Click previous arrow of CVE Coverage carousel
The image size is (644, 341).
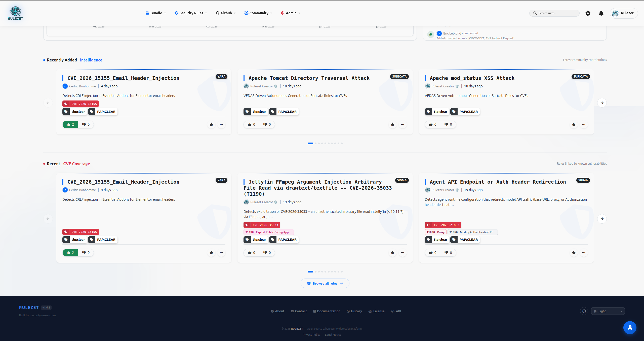click(48, 219)
